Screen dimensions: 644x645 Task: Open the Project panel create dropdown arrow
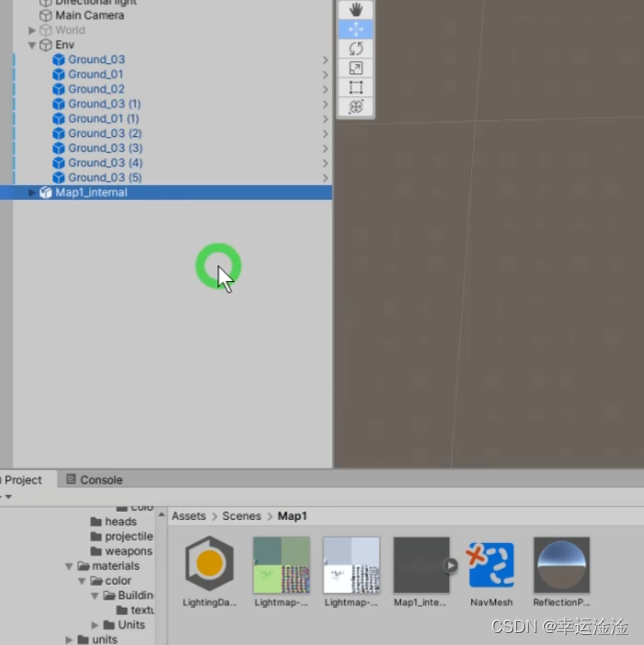click(x=8, y=497)
